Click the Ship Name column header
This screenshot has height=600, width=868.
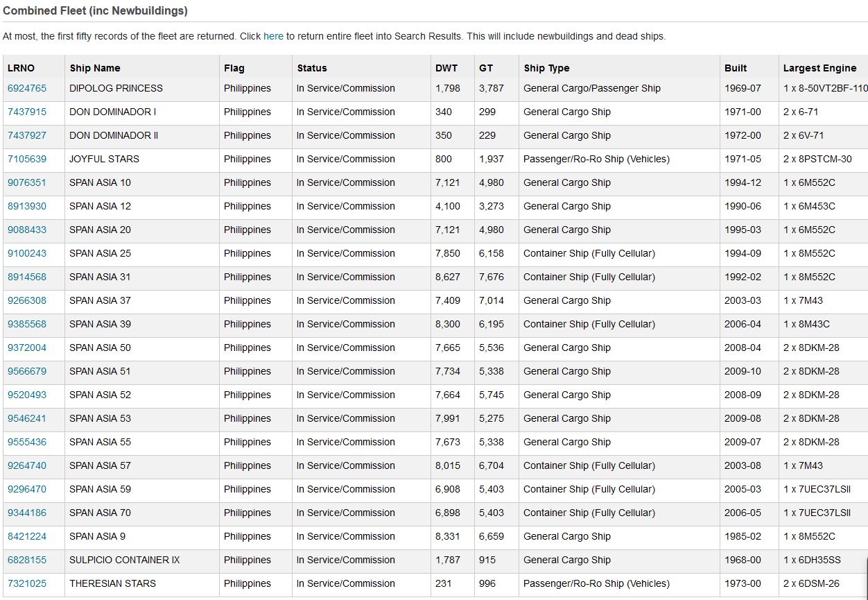[95, 68]
